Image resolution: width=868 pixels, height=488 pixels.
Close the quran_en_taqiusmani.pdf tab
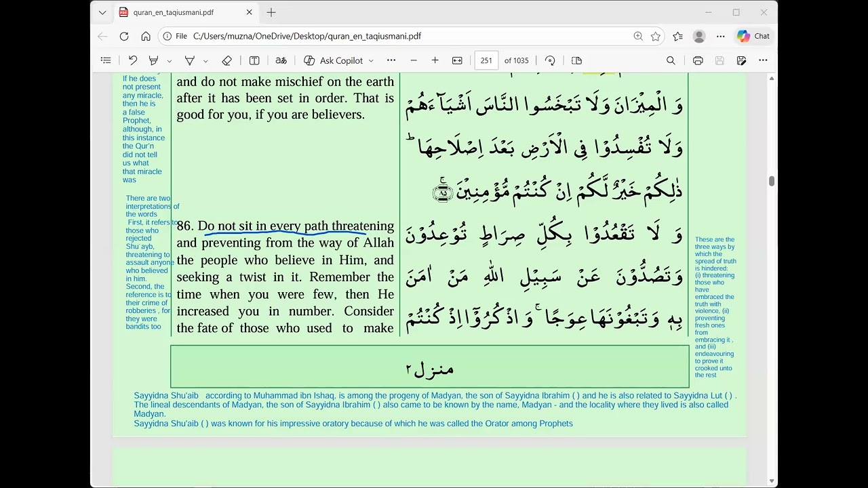click(250, 12)
